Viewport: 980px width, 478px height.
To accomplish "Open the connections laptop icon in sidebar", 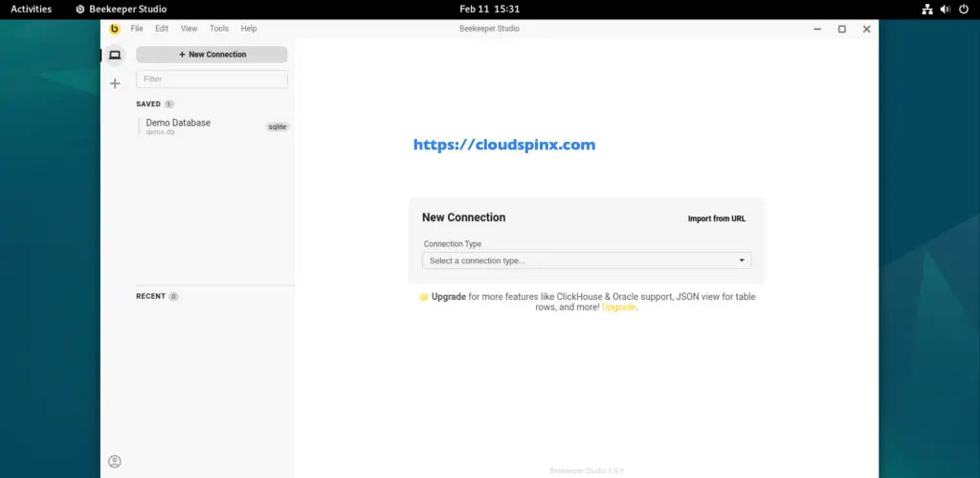I will click(x=115, y=55).
